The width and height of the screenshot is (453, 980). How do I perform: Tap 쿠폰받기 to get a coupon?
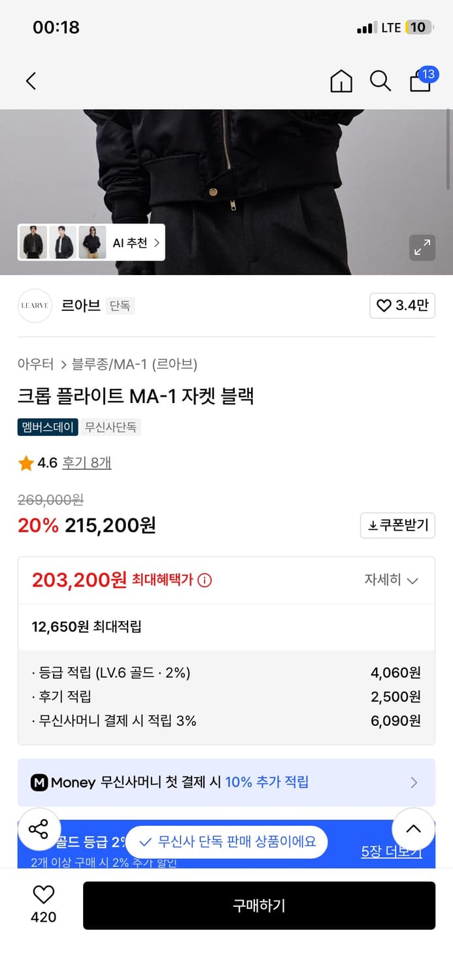pos(397,525)
